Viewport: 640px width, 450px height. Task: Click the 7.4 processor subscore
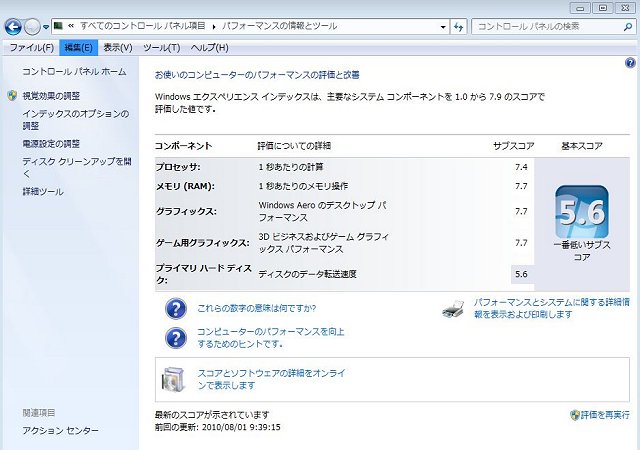pos(521,167)
